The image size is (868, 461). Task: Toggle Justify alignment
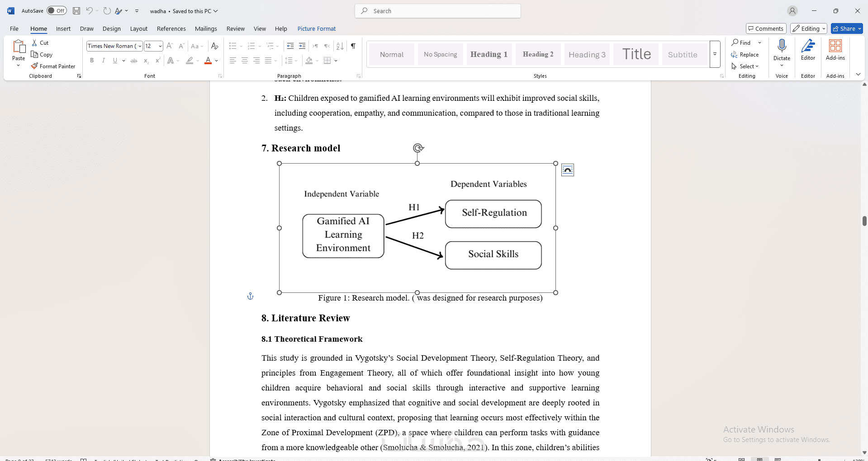pos(268,61)
